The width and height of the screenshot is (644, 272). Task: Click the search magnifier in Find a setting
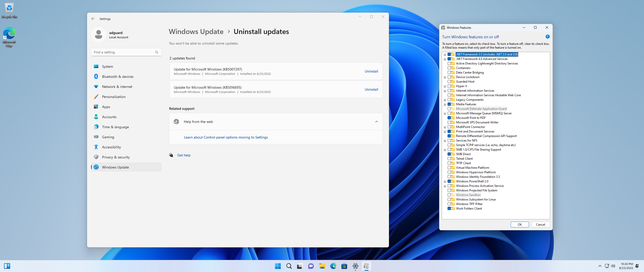coord(157,52)
